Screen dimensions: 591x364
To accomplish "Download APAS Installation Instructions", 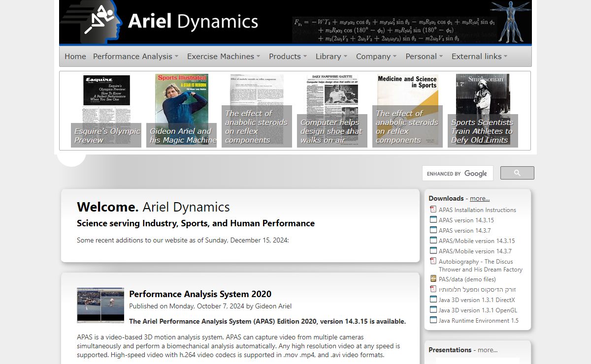I will (477, 210).
